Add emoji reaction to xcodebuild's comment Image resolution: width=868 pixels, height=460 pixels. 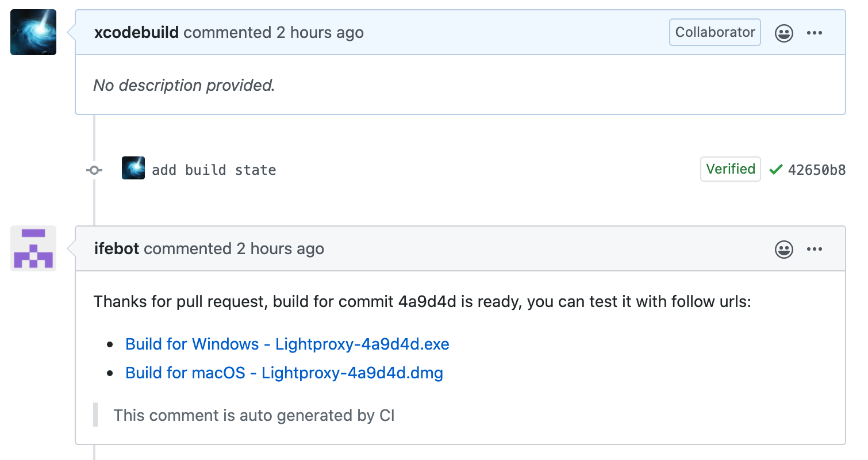click(784, 33)
